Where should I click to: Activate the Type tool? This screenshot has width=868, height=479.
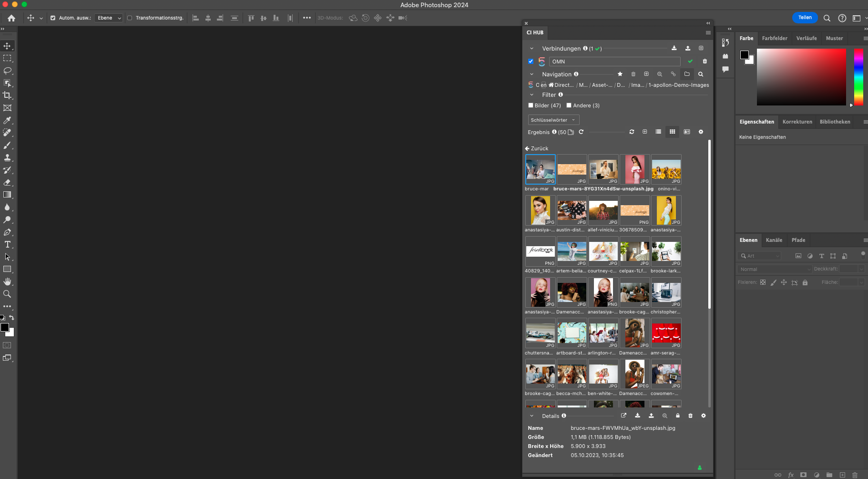[7, 245]
